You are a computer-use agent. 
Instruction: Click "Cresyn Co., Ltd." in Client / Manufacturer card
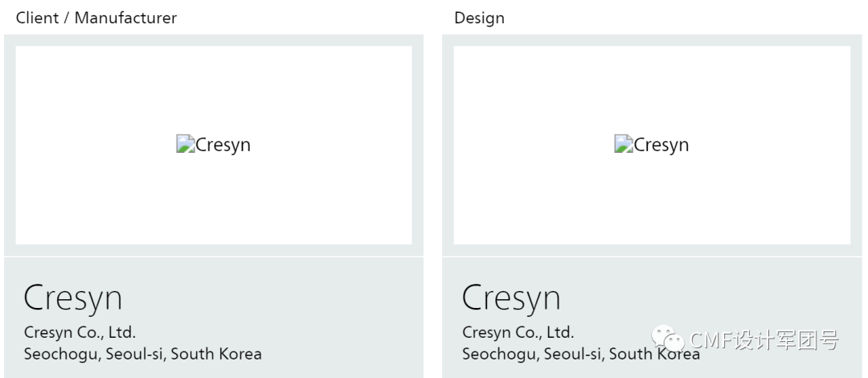(80, 332)
